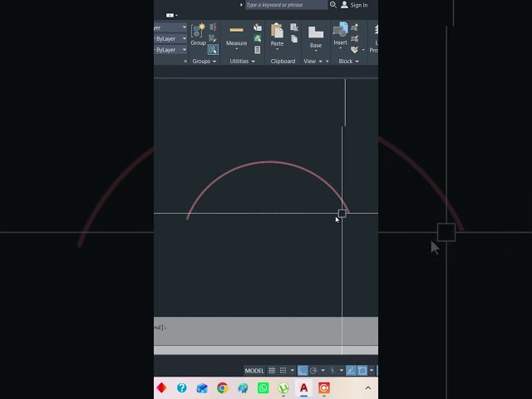Open the Quick Calculator icon
This screenshot has height=399, width=532.
tap(258, 50)
